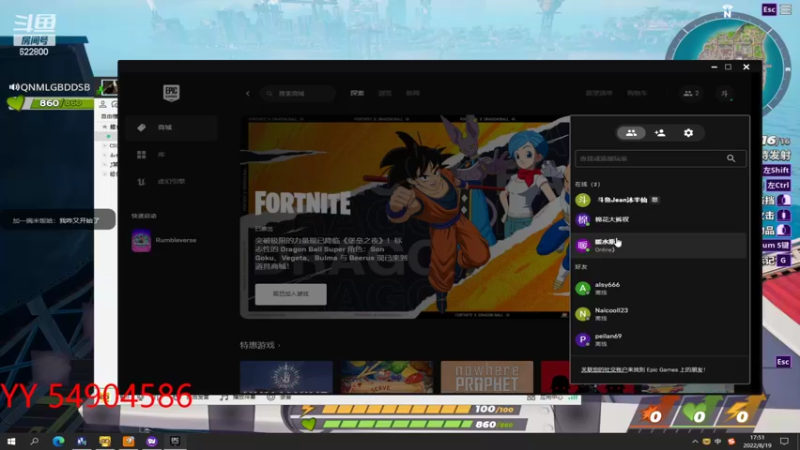The width and height of the screenshot is (800, 450).
Task: Open friend peilan69 entry
Action: [x=660, y=340]
